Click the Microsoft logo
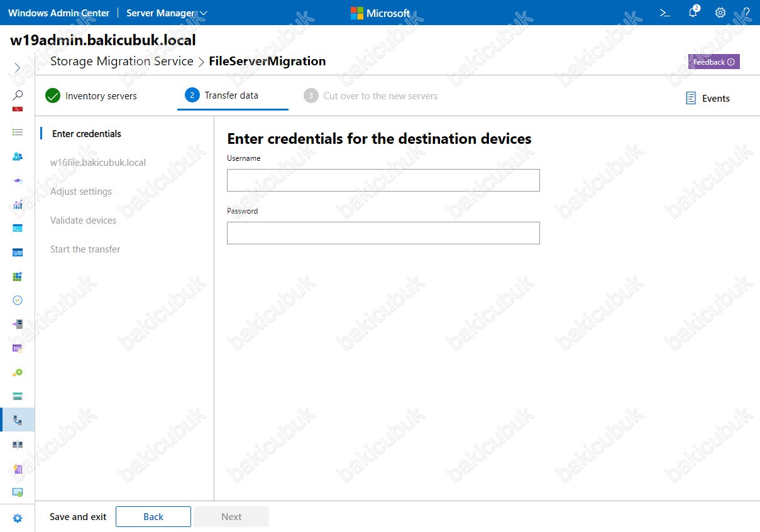The image size is (760, 532). pyautogui.click(x=380, y=13)
